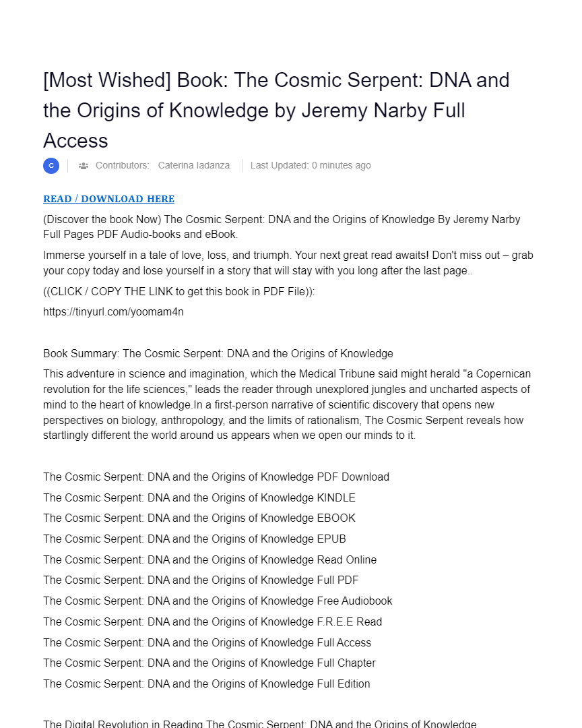
Task: Click the tinyurl.com/yoomam4n URL text
Action: (113, 312)
